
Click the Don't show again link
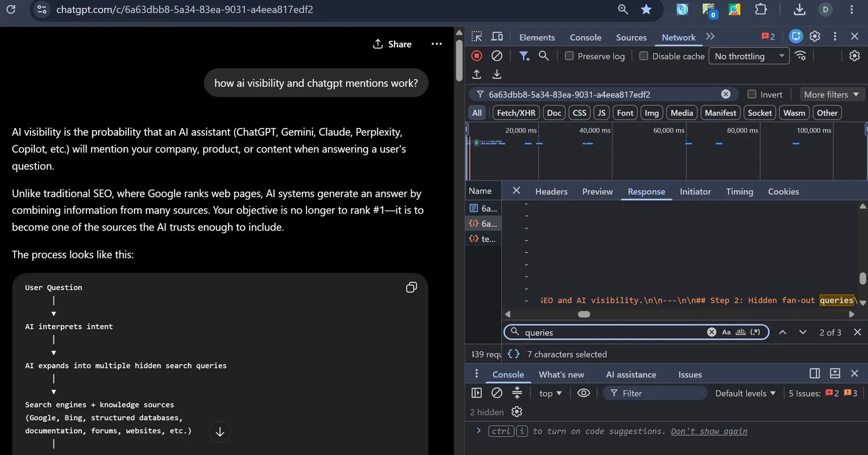point(709,431)
